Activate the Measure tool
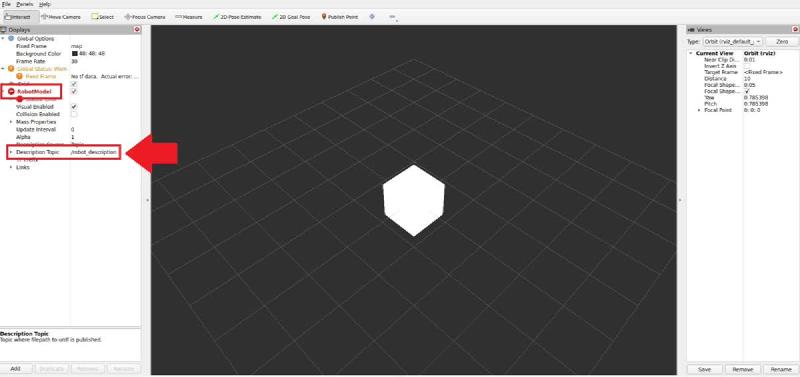The width and height of the screenshot is (800, 377). [189, 17]
